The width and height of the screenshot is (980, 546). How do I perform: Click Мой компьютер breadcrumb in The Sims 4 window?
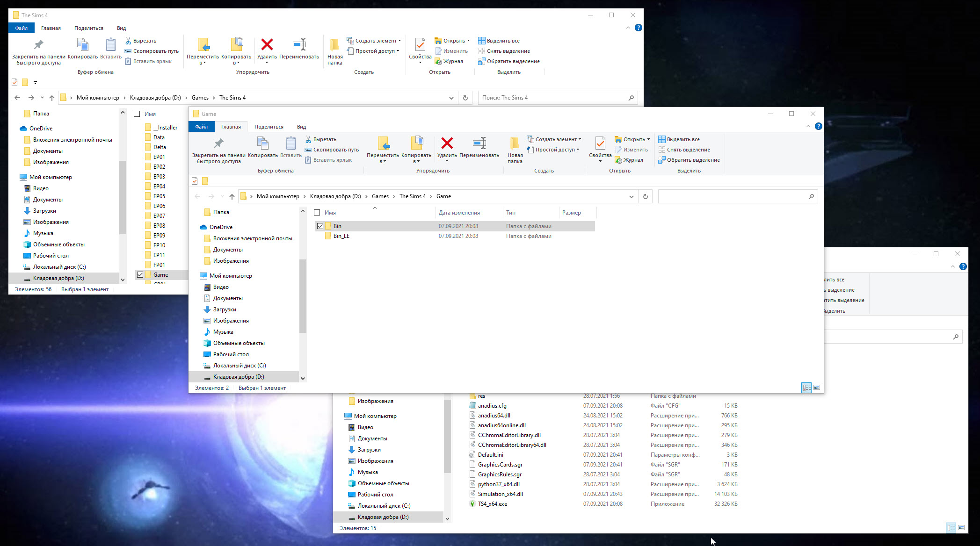[x=98, y=98]
